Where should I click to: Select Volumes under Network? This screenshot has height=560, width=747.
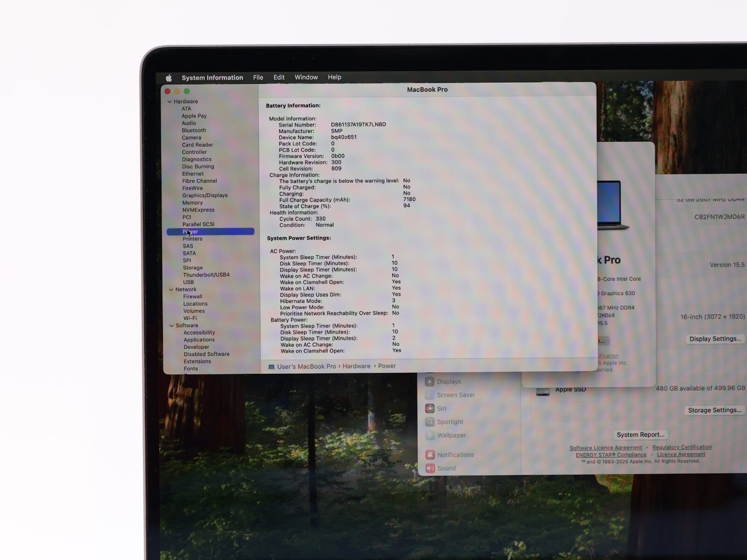194,311
